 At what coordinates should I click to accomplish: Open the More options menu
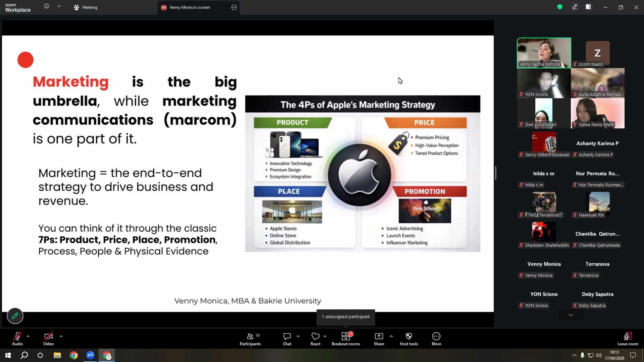(x=436, y=339)
